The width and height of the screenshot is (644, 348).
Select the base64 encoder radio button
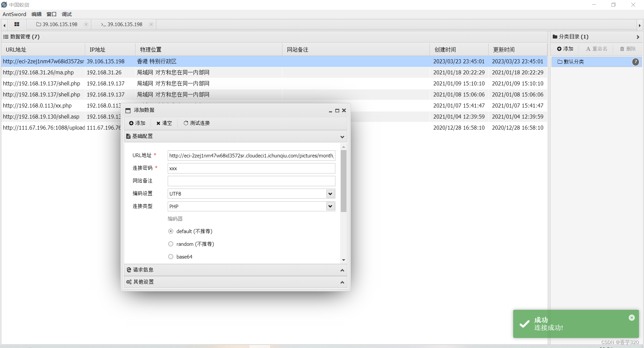pyautogui.click(x=171, y=257)
